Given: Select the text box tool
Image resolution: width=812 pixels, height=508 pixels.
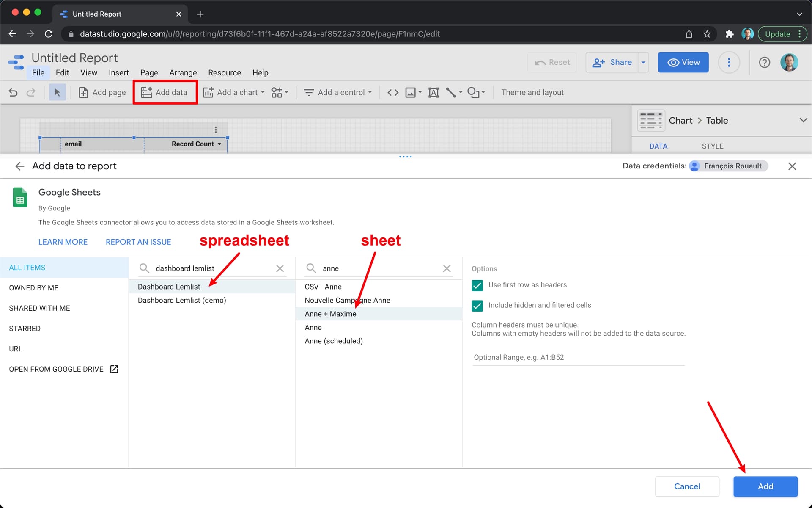Looking at the screenshot, I should tap(433, 92).
